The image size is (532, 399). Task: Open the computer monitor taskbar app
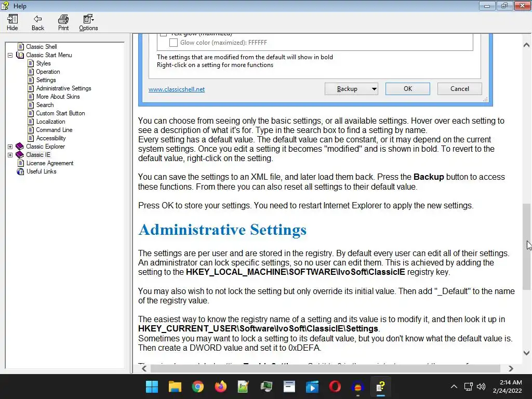[267, 387]
